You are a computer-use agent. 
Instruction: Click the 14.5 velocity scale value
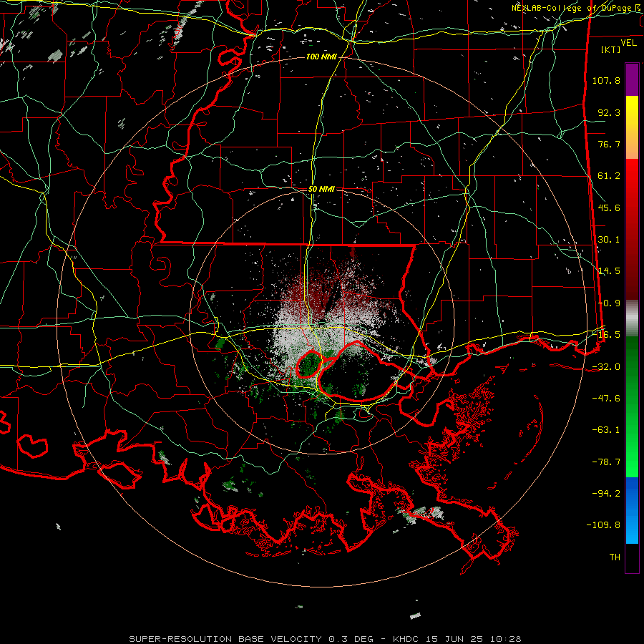tap(609, 271)
